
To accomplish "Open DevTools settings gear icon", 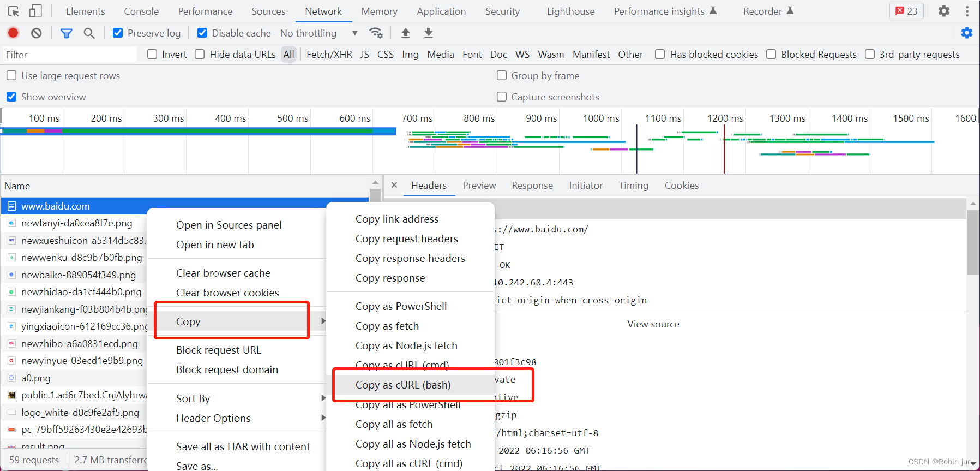I will 944,11.
